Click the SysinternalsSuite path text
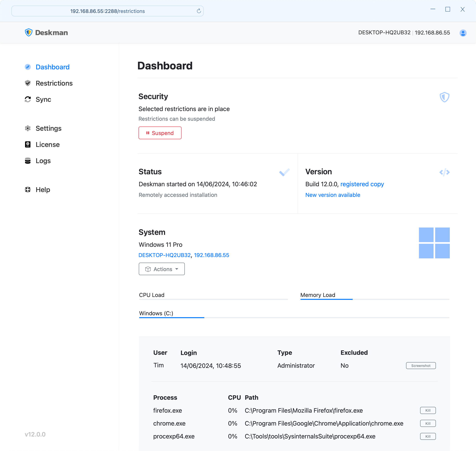 tap(310, 436)
